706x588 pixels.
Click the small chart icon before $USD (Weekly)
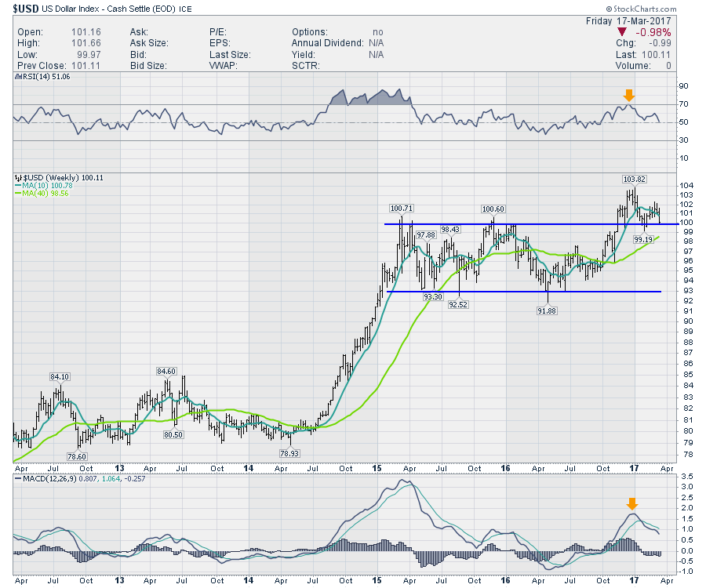[16, 178]
